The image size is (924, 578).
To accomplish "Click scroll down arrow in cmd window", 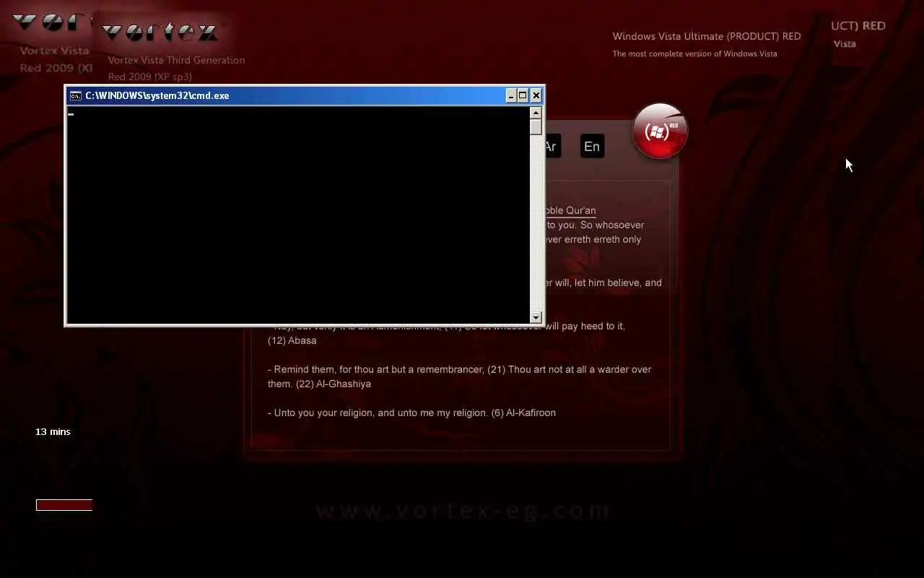I will pyautogui.click(x=536, y=317).
